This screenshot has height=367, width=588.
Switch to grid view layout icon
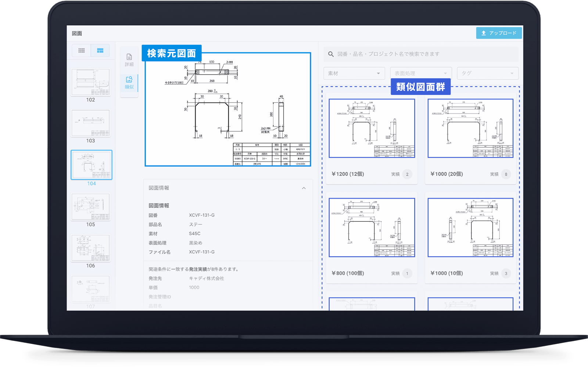point(82,50)
